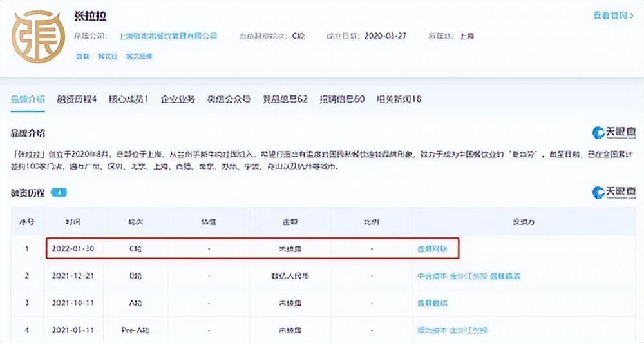The height and width of the screenshot is (343, 644).
Task: Click the 金额 column header
Action: [x=290, y=222]
